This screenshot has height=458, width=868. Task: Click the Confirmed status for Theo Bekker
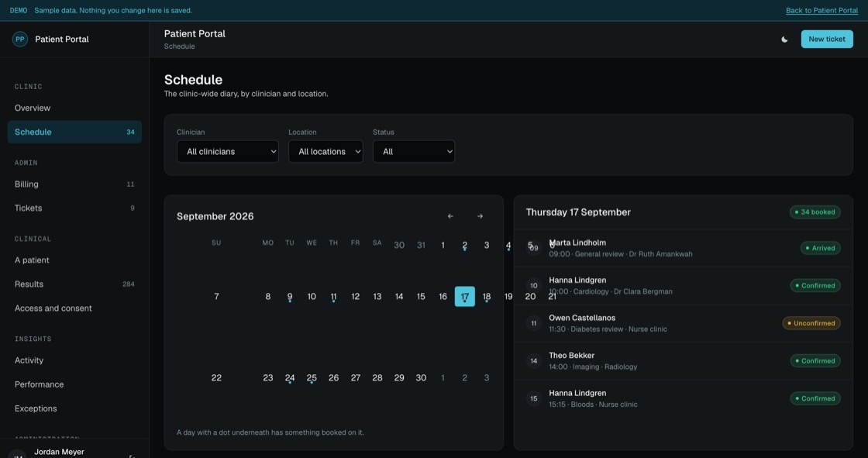(815, 361)
